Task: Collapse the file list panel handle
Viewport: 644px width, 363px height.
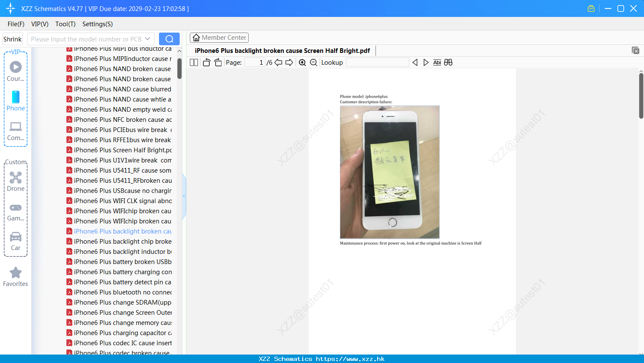Action: pos(184,196)
